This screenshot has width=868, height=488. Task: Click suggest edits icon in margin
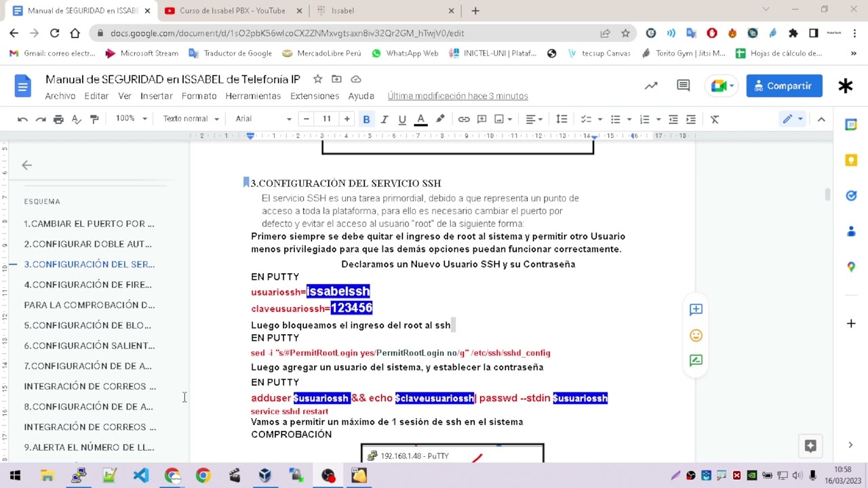coord(696,361)
